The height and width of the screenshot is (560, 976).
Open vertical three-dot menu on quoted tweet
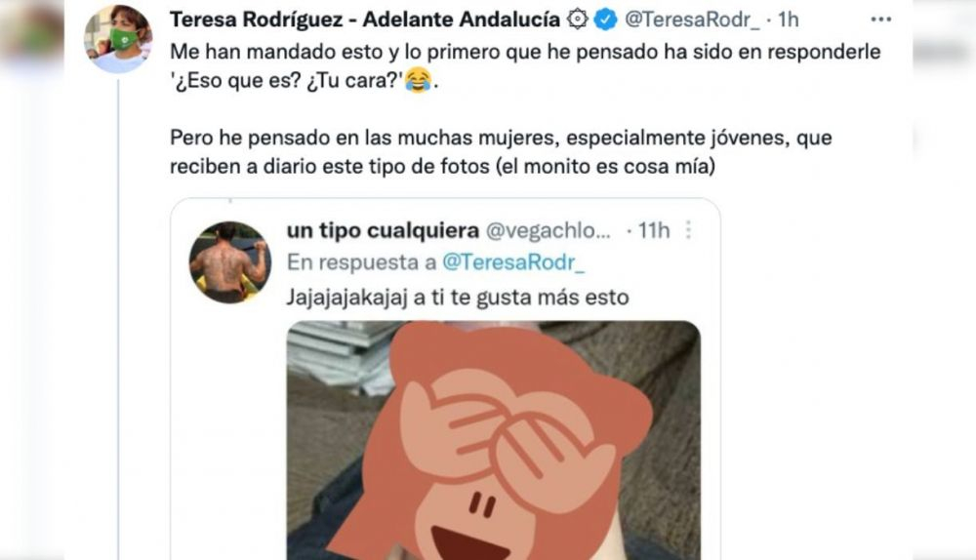688,230
